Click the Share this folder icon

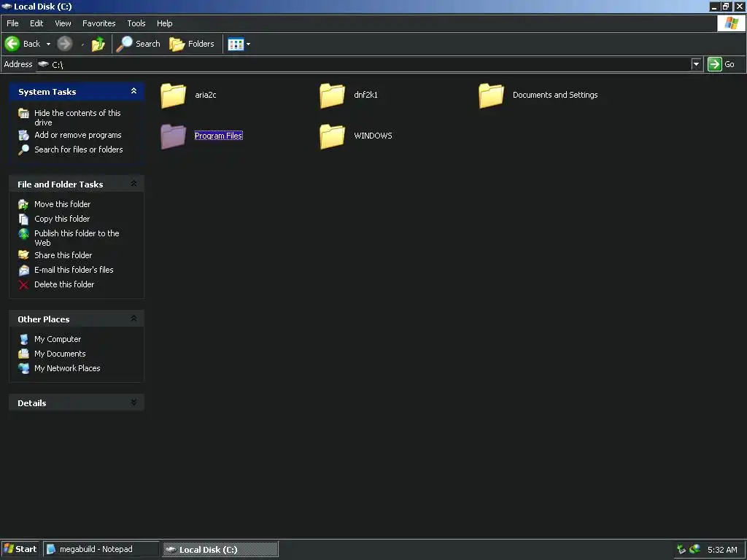23,255
